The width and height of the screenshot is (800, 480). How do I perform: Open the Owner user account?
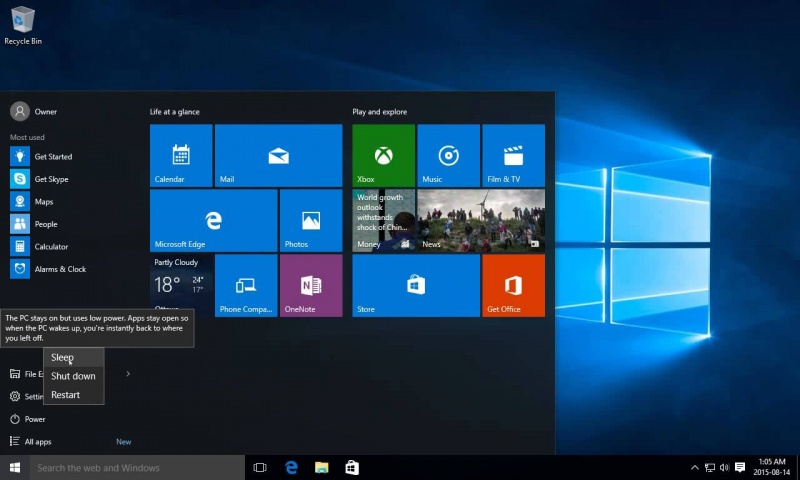(34, 111)
